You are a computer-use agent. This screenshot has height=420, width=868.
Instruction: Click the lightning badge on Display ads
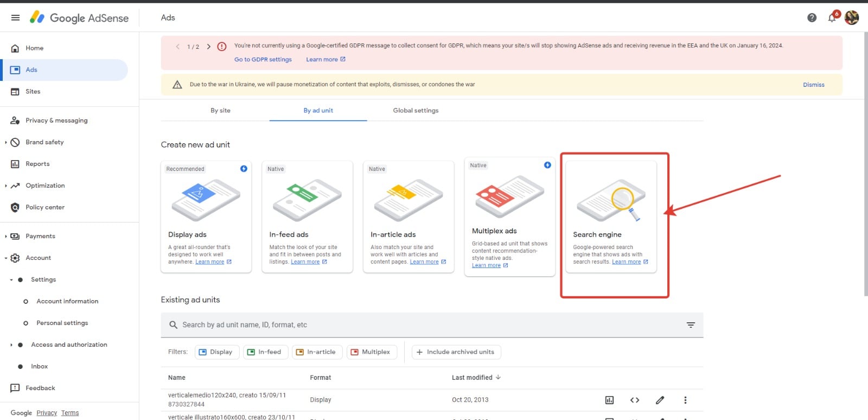tap(244, 169)
